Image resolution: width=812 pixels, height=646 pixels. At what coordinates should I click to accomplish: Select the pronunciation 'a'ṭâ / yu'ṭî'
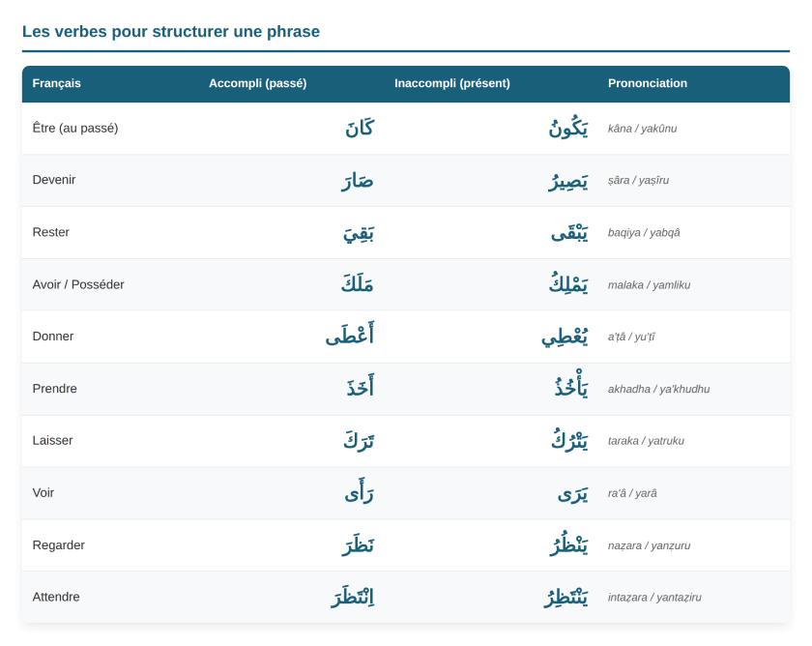pyautogui.click(x=631, y=337)
